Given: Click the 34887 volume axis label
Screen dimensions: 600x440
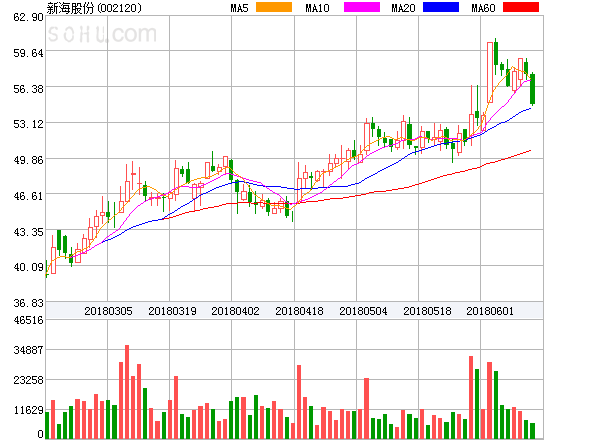Looking at the screenshot, I should (28, 350).
